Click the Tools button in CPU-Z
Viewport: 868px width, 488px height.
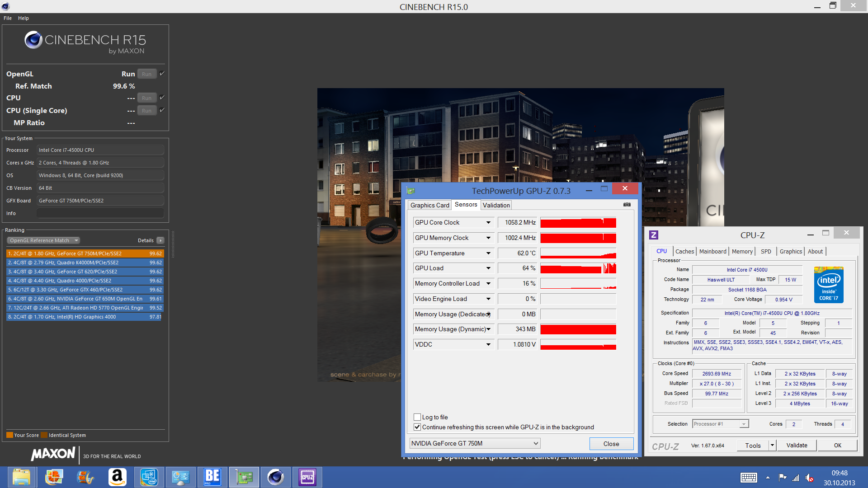coord(753,446)
